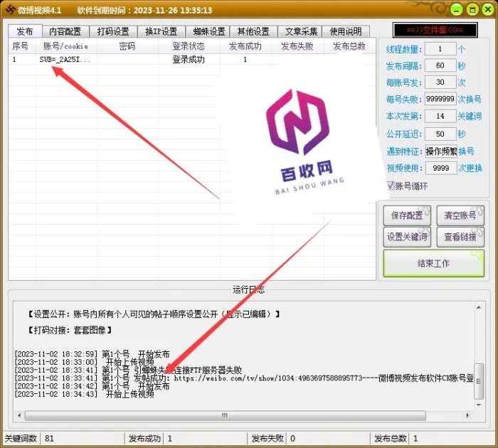Click the green 结束工作 button
498x448 pixels.
433,263
